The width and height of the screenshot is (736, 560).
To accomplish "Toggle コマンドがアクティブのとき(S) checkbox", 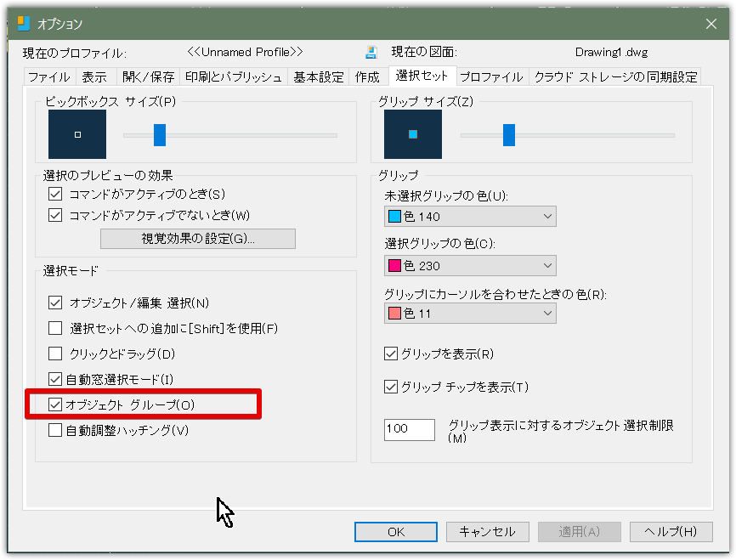I will click(x=56, y=195).
